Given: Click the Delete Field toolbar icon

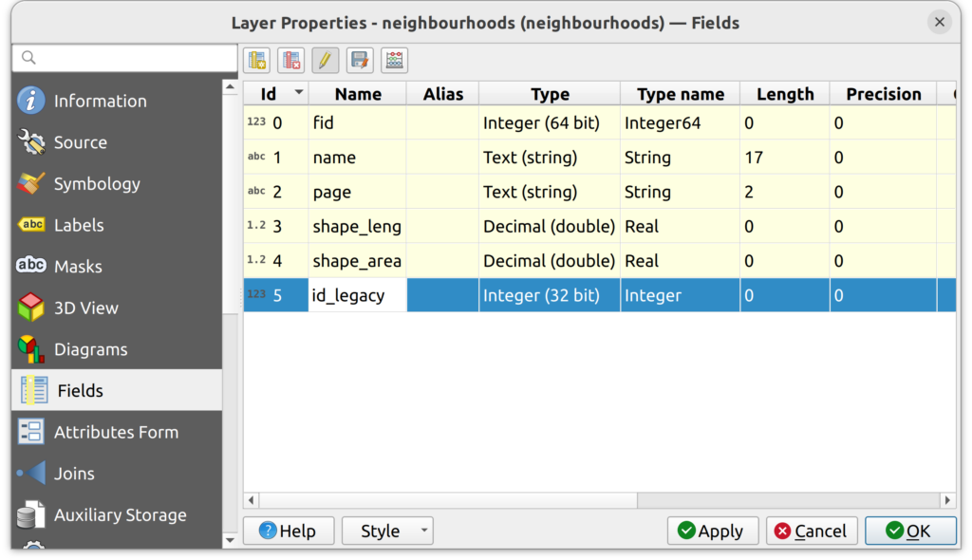Looking at the screenshot, I should 291,61.
